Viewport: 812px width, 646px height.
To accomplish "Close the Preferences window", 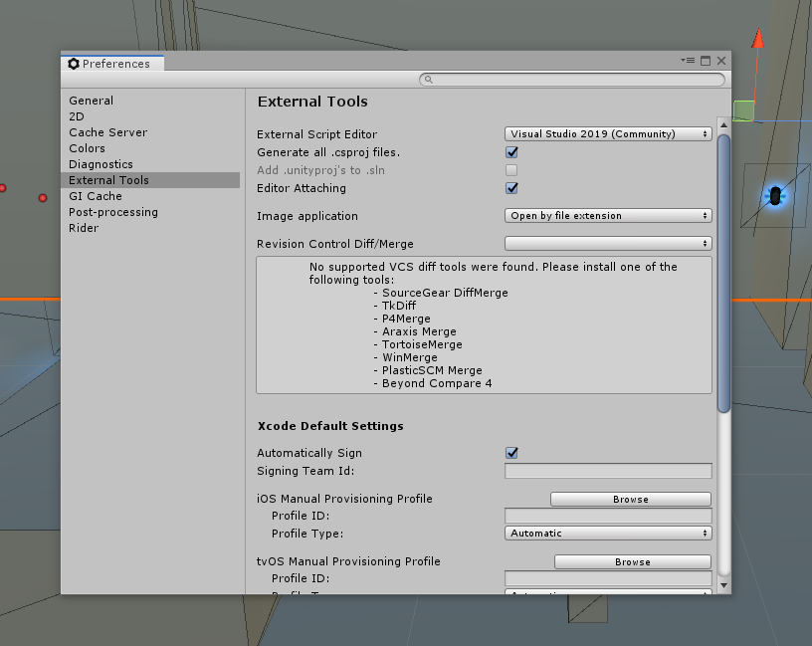I will pos(721,61).
